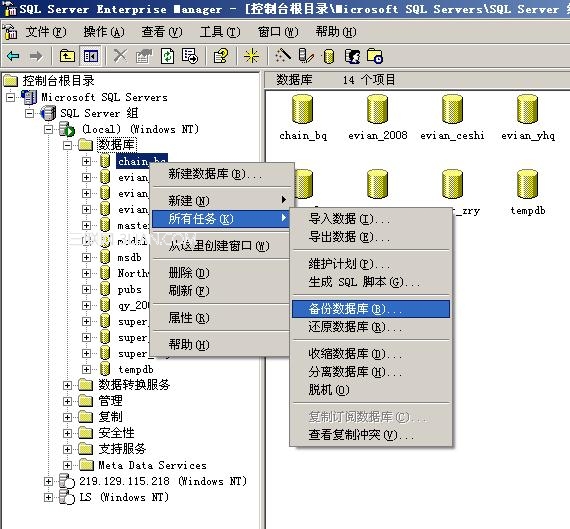Viewport: 570px width, 529px height.
Task: Click the Microsoft SQL Servers tree icon
Action: [29, 97]
